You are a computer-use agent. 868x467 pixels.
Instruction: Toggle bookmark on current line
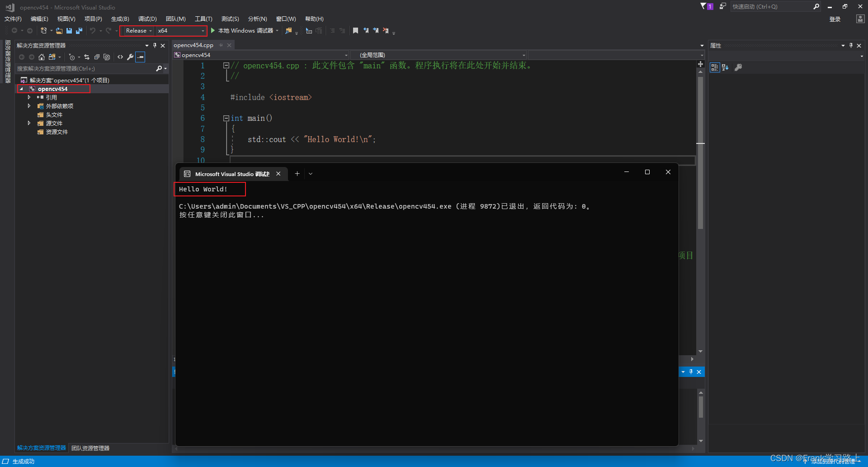355,31
